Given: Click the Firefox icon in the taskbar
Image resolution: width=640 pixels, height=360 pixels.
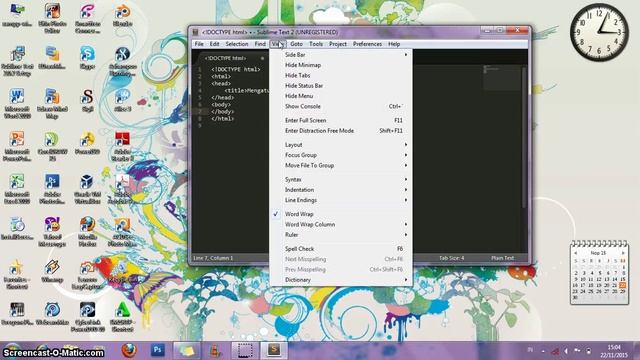Looking at the screenshot, I should tap(129, 350).
